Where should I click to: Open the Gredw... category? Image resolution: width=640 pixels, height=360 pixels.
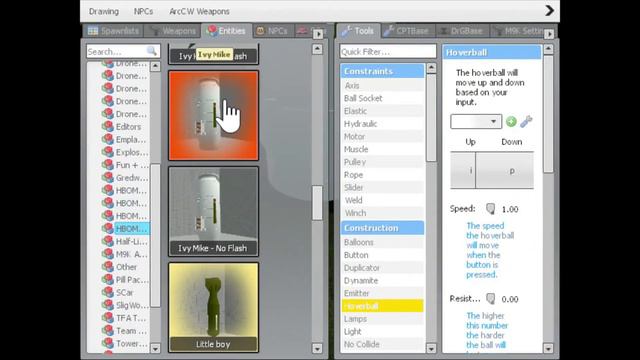131,178
